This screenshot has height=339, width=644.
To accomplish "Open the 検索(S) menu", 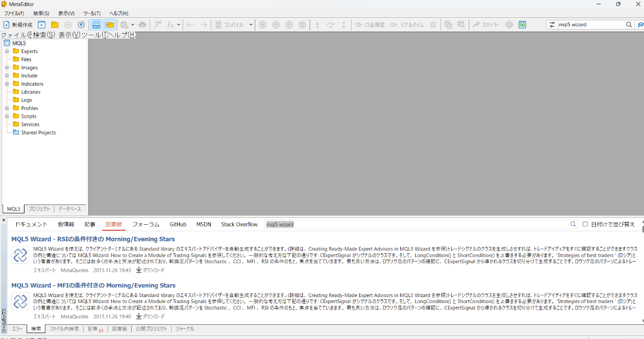I will pos(41,13).
